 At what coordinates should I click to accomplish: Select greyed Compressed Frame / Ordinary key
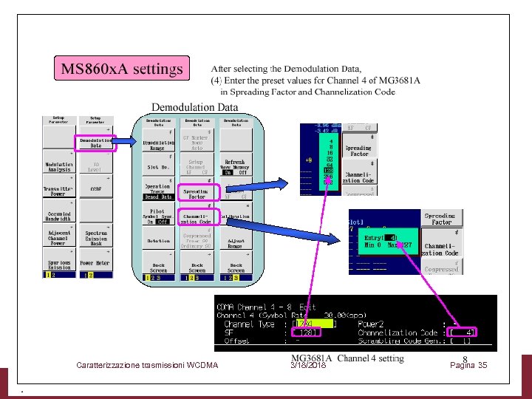point(197,238)
